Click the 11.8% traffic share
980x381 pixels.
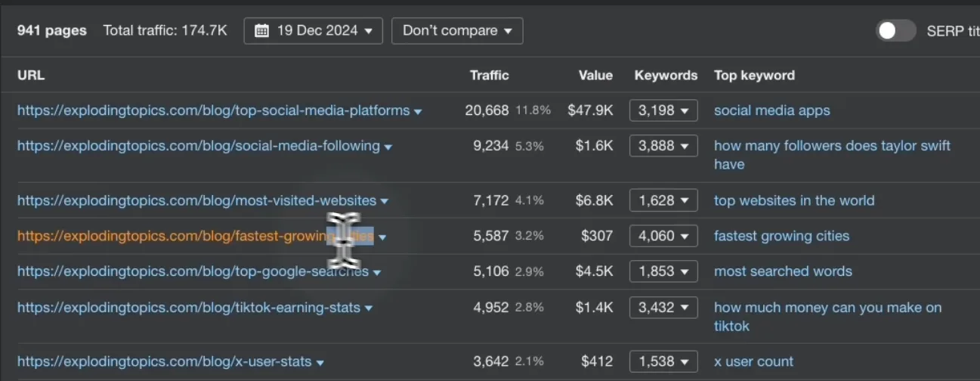(x=533, y=110)
